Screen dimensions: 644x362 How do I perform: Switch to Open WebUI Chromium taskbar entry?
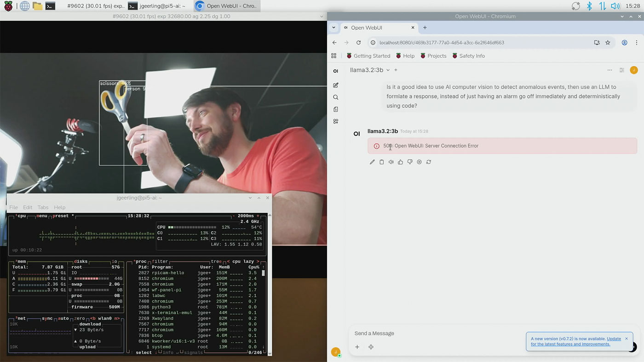[226, 6]
